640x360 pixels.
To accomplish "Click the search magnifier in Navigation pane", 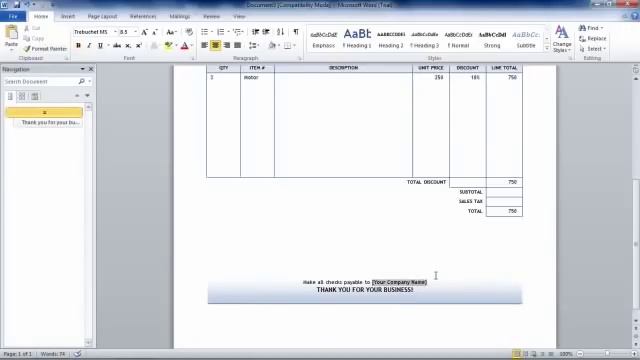I will (x=81, y=82).
